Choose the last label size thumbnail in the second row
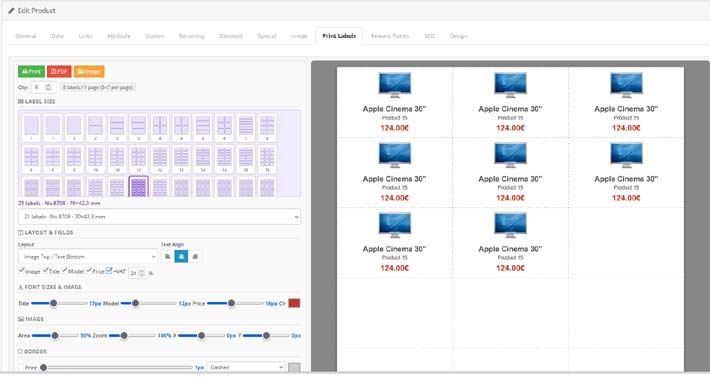 coord(267,159)
